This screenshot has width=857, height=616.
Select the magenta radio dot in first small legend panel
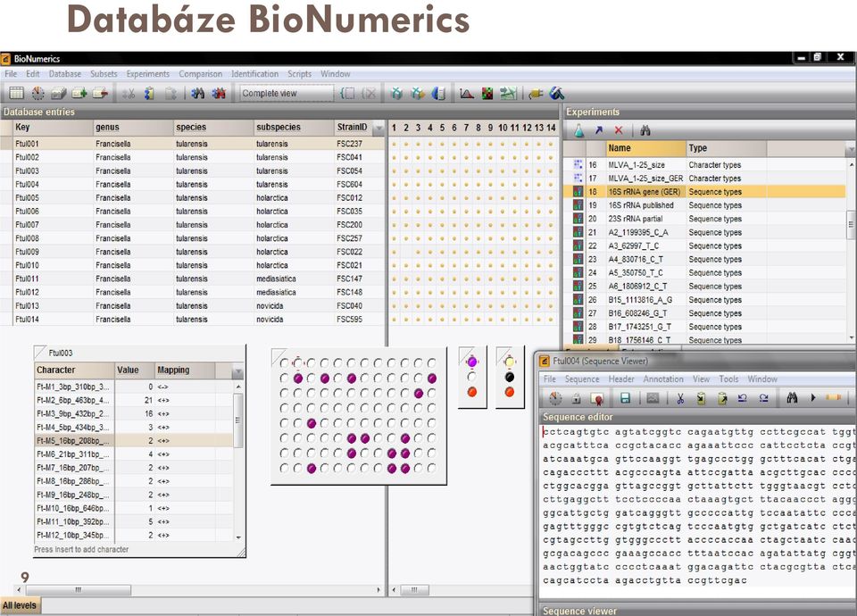click(x=472, y=362)
